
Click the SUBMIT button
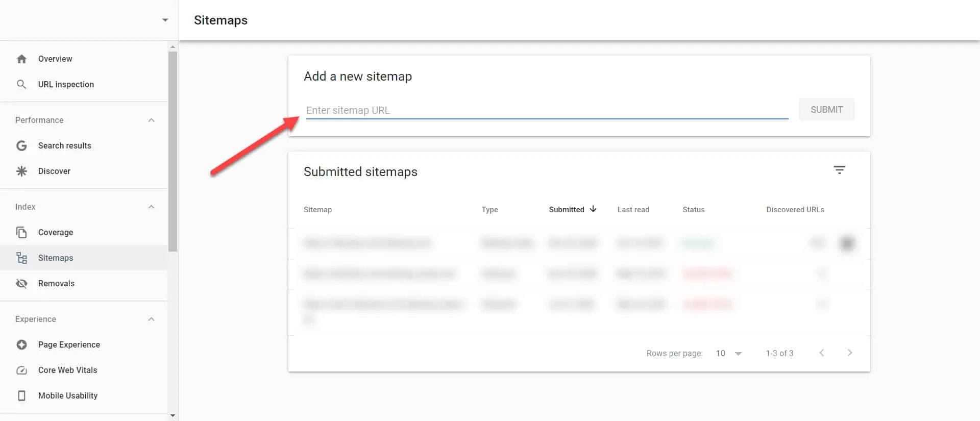pyautogui.click(x=826, y=110)
